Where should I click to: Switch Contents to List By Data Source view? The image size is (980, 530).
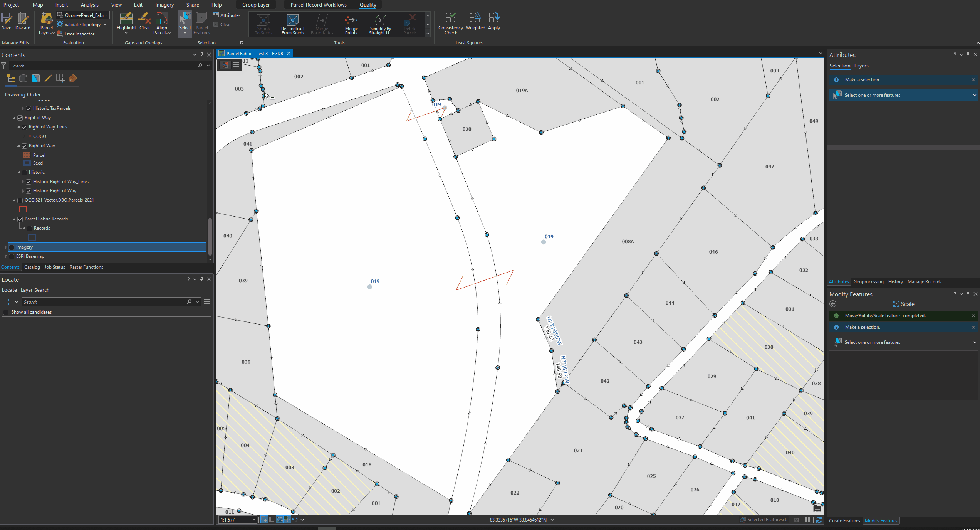click(23, 78)
